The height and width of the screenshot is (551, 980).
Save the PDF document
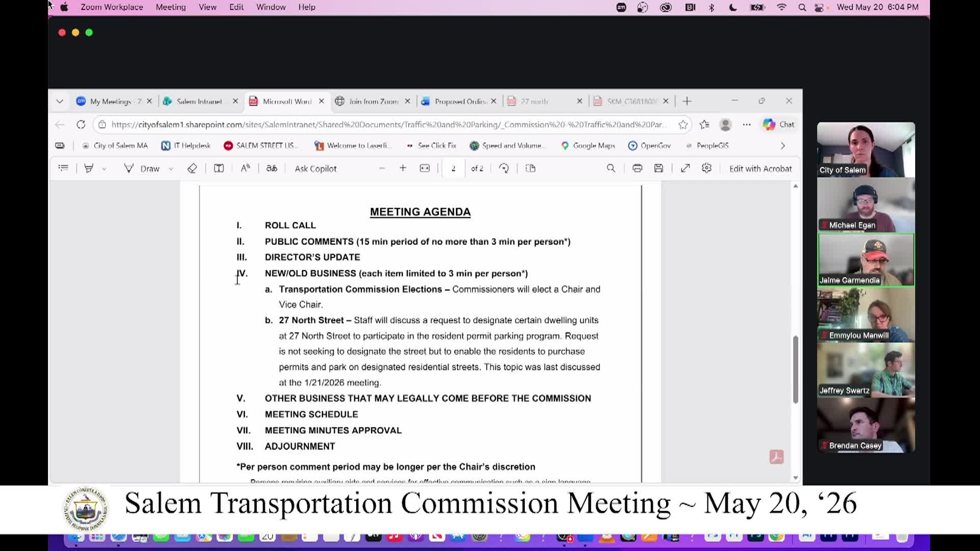click(659, 168)
